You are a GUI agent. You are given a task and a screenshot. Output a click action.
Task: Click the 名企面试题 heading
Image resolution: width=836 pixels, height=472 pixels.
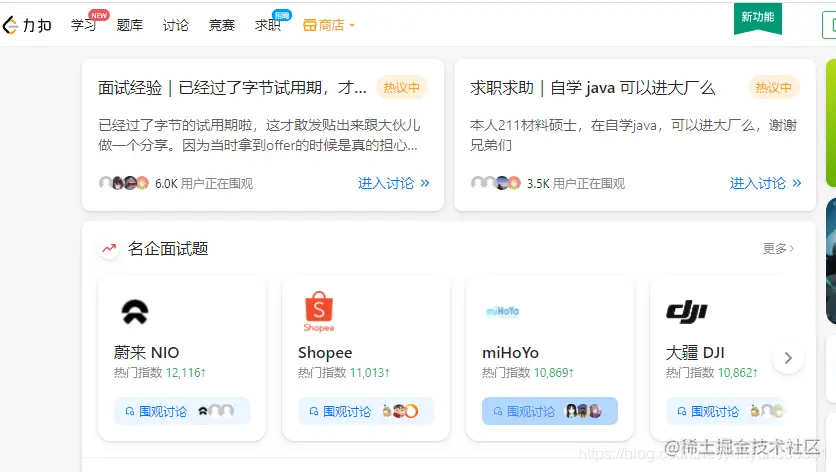(168, 249)
